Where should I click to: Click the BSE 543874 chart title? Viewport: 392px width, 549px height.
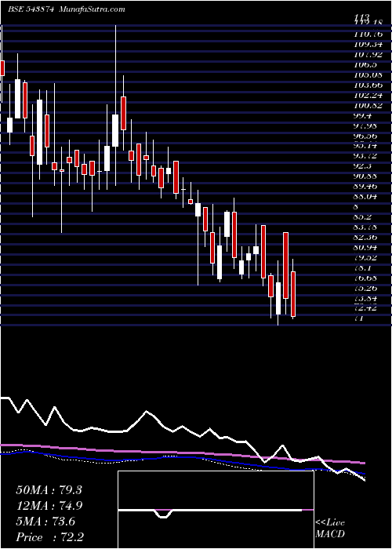pos(31,9)
